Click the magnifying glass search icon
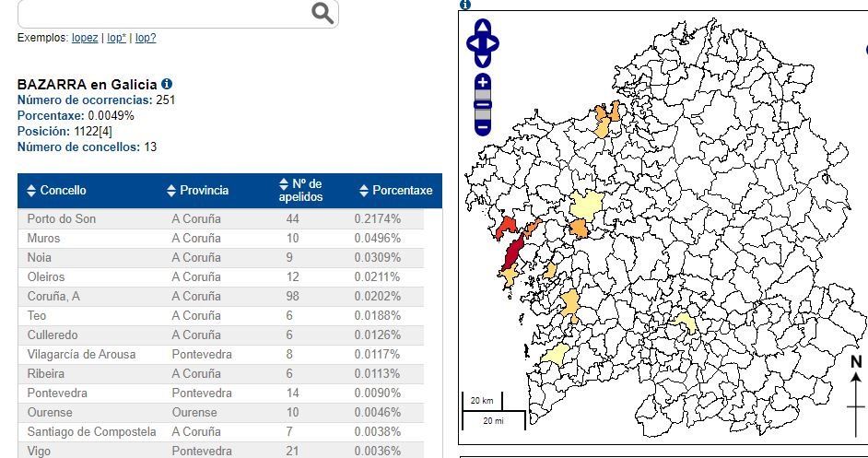Image resolution: width=868 pixels, height=458 pixels. 323,12
